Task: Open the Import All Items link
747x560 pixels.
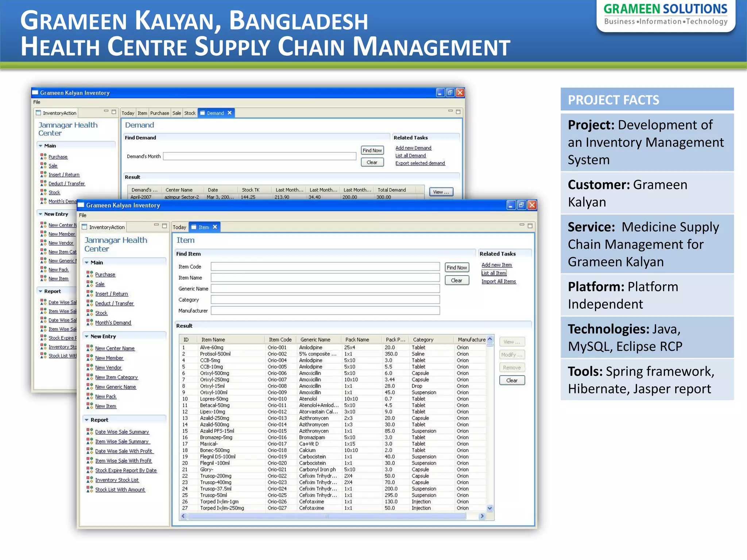Action: point(499,281)
